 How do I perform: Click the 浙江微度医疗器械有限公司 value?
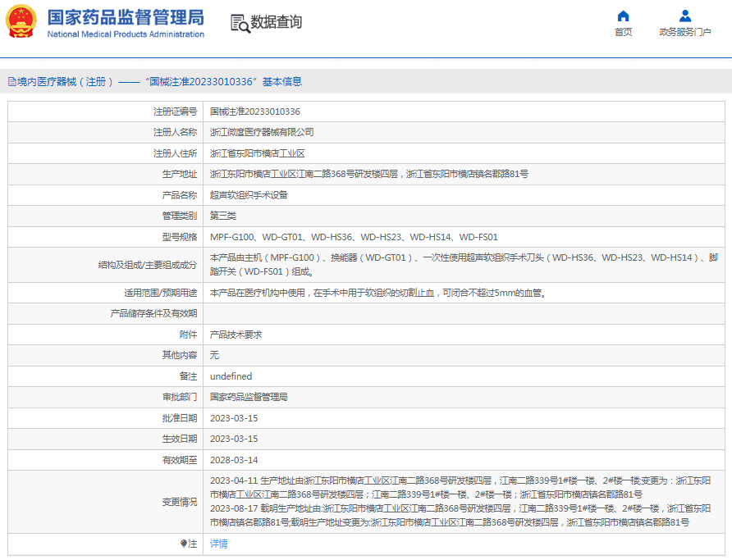[262, 133]
